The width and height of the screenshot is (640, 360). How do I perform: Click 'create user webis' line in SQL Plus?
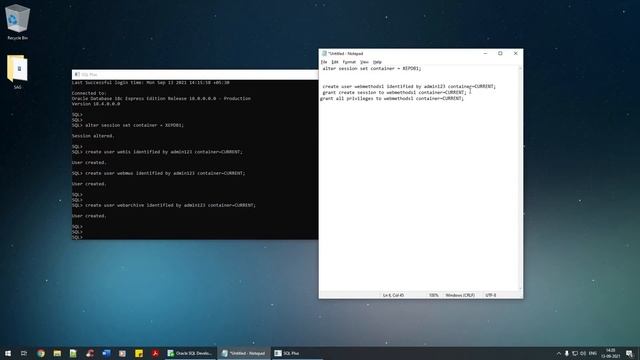tap(157, 152)
